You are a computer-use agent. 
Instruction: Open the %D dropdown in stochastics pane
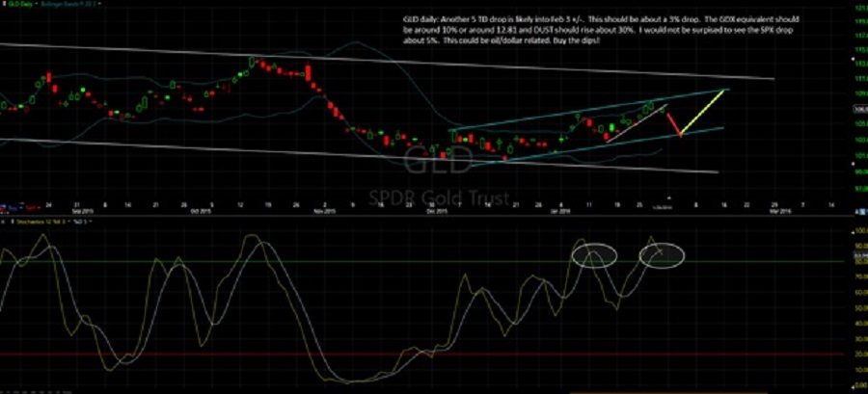tap(91, 221)
